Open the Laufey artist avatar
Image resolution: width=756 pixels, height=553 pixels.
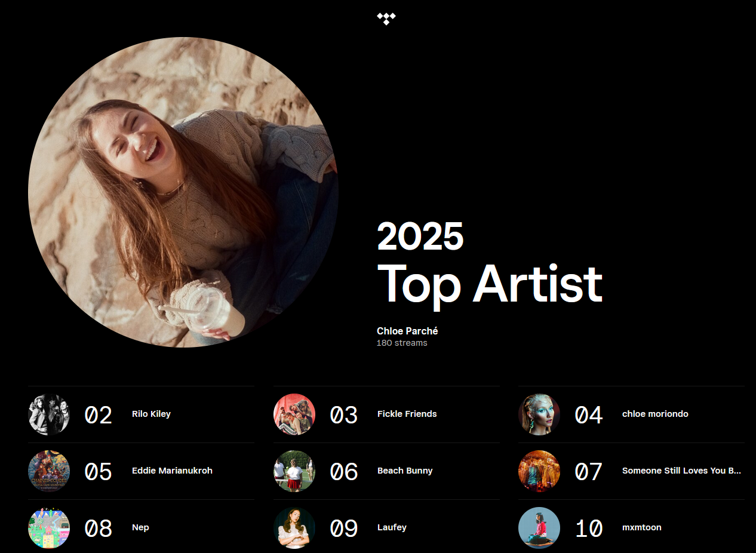tap(294, 528)
